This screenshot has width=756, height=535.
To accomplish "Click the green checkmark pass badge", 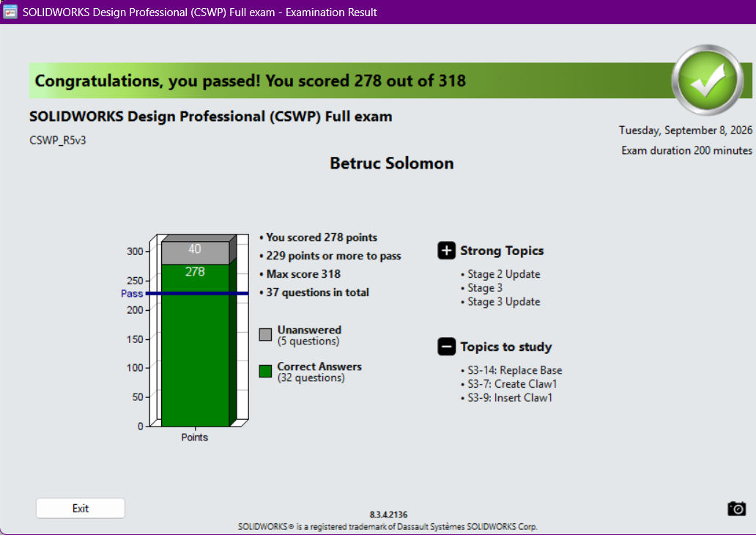I will [x=708, y=80].
